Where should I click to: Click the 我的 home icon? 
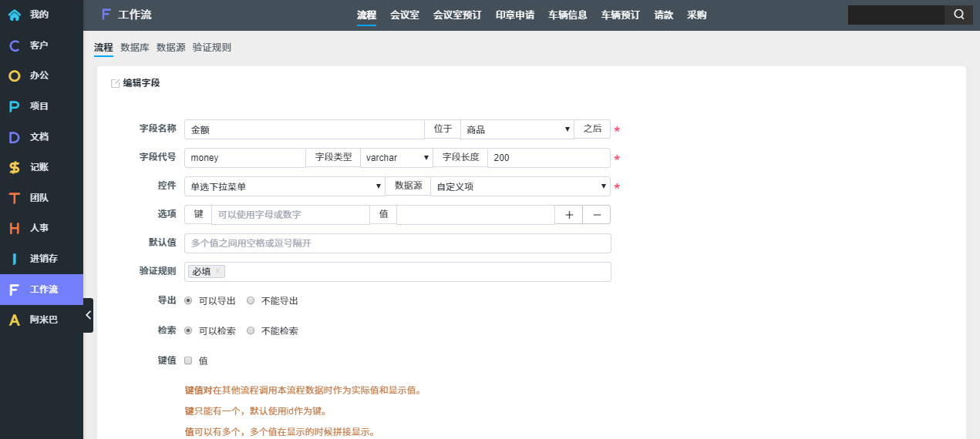click(15, 15)
